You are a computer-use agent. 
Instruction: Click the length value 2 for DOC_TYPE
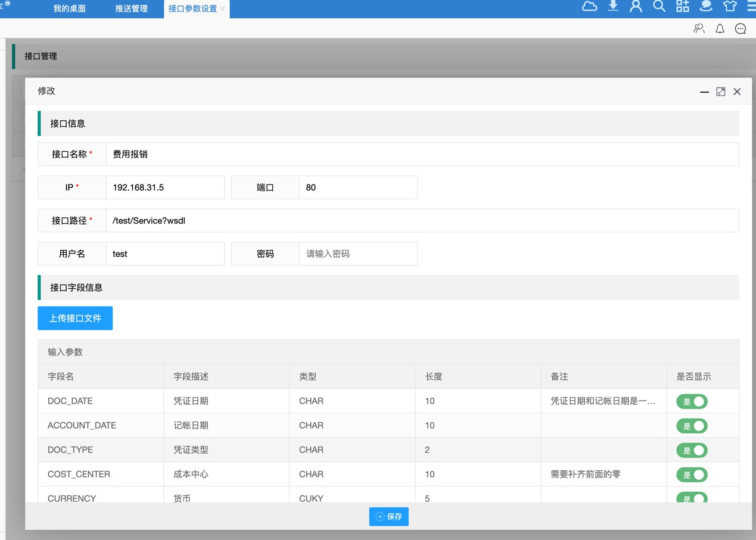point(427,450)
